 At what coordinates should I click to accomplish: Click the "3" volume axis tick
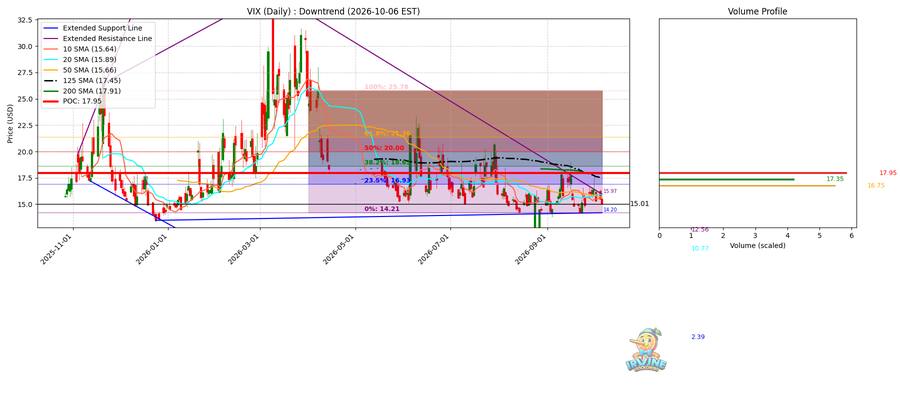point(755,235)
